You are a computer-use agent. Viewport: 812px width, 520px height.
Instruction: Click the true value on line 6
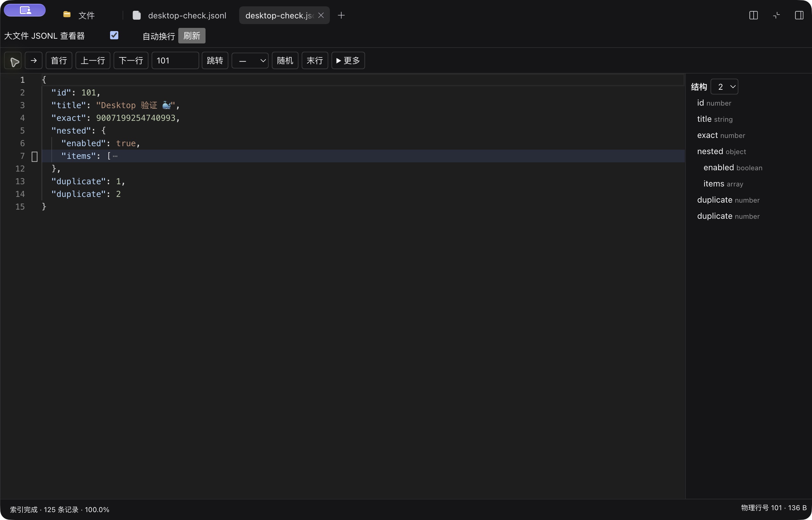pos(126,143)
